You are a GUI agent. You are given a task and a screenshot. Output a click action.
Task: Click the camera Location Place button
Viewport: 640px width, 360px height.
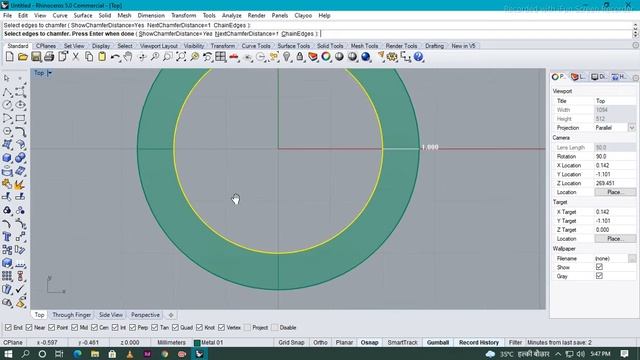pos(615,192)
